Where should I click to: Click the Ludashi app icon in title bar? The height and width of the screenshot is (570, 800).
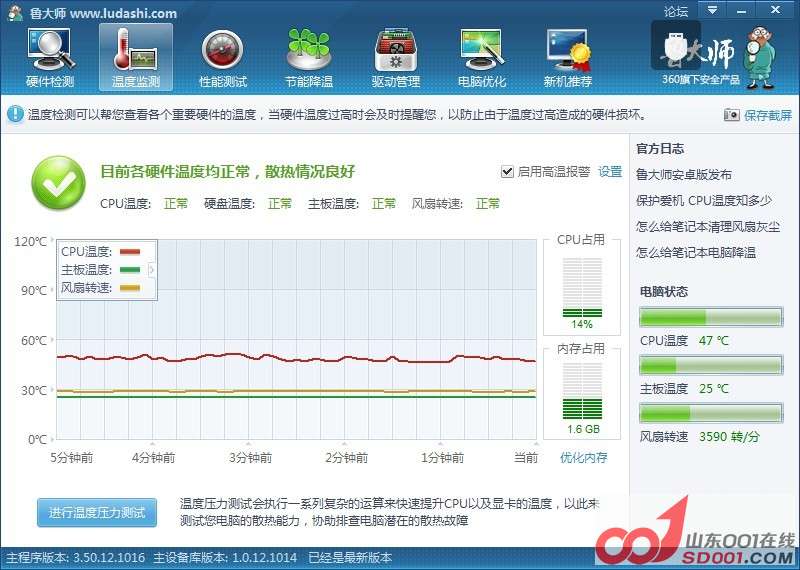[15, 13]
